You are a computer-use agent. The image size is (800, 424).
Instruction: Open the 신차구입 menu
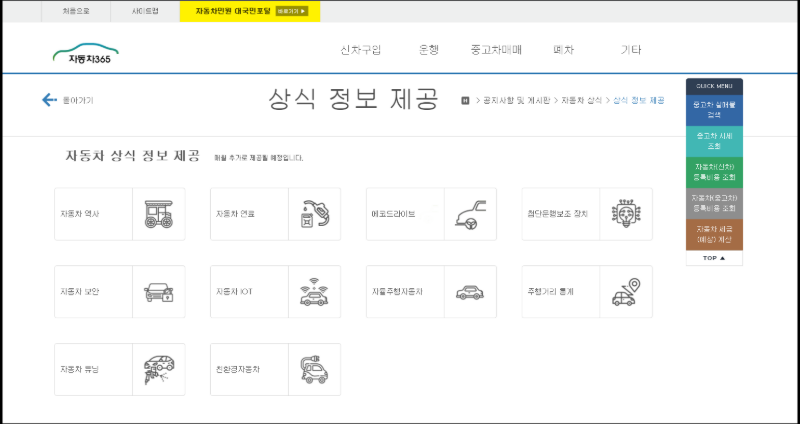point(360,50)
